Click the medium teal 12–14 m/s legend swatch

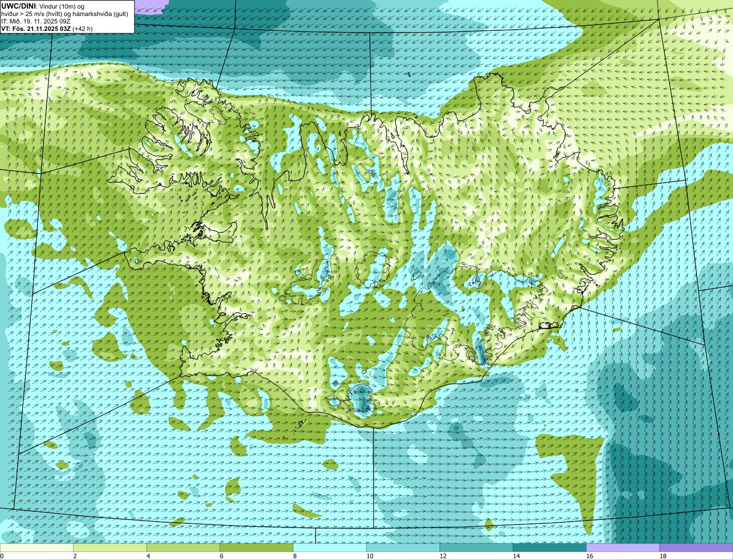[x=476, y=548]
